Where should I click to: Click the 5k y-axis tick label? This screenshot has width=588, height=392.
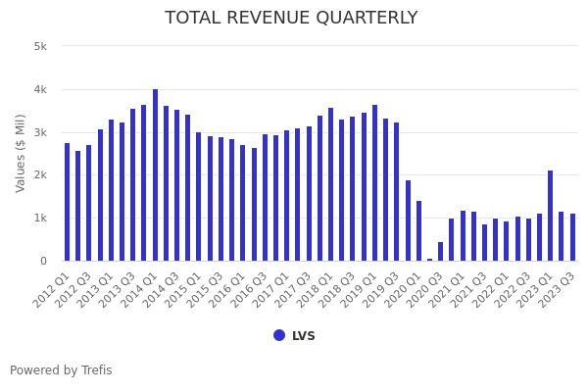[40, 46]
